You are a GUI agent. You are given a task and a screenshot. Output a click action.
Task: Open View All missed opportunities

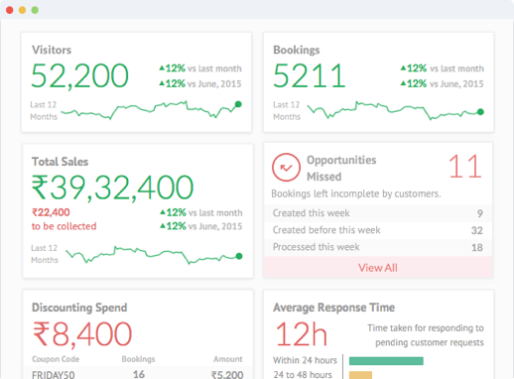378,268
